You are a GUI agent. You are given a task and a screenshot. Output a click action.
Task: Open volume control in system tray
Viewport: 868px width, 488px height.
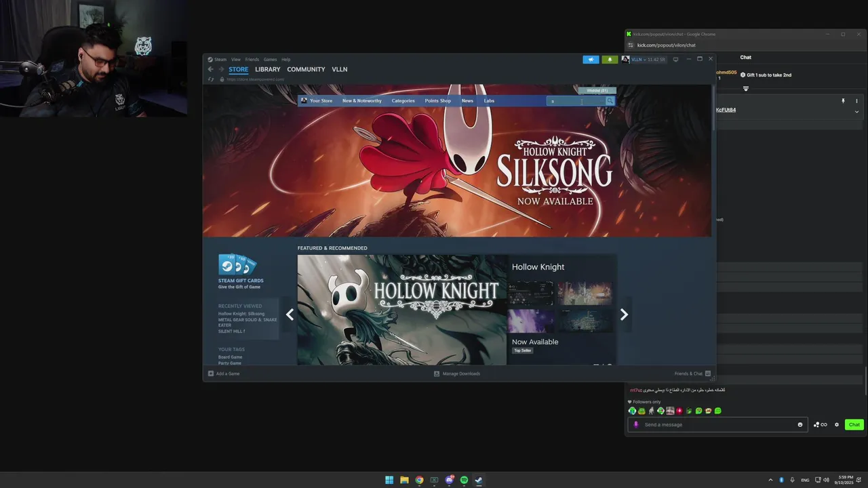826,480
